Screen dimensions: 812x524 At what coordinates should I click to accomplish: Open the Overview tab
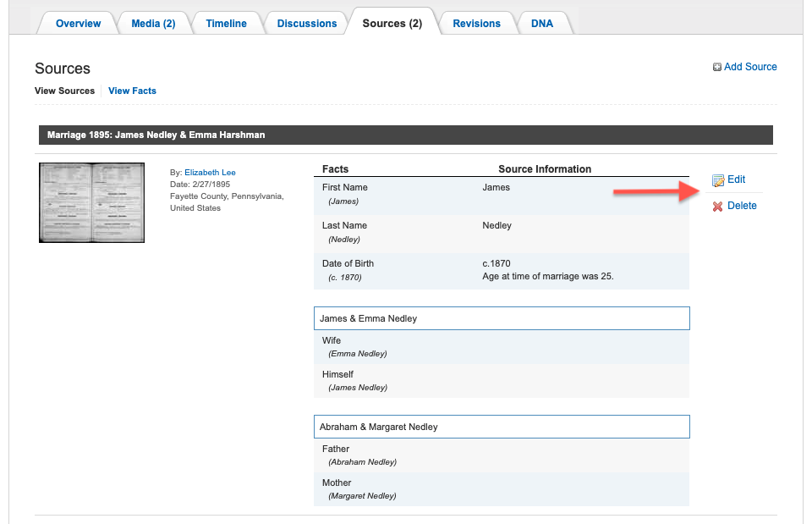[x=78, y=24]
